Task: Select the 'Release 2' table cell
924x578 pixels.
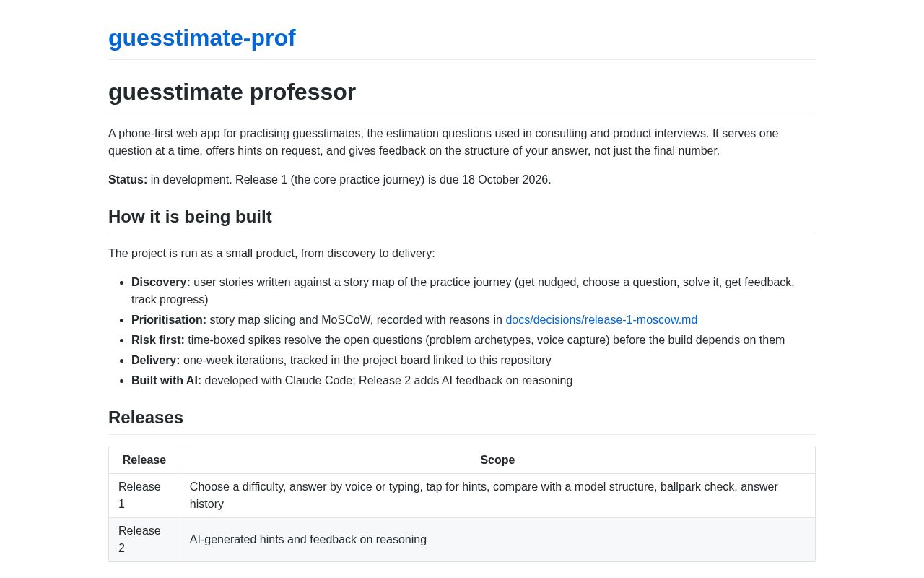Action: tap(144, 540)
